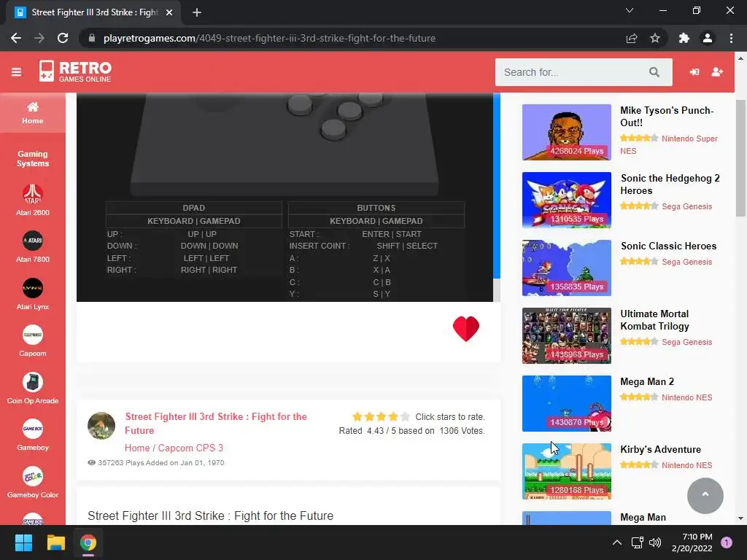Open the tab search dropdown arrow
The width and height of the screenshot is (747, 560).
(x=630, y=10)
